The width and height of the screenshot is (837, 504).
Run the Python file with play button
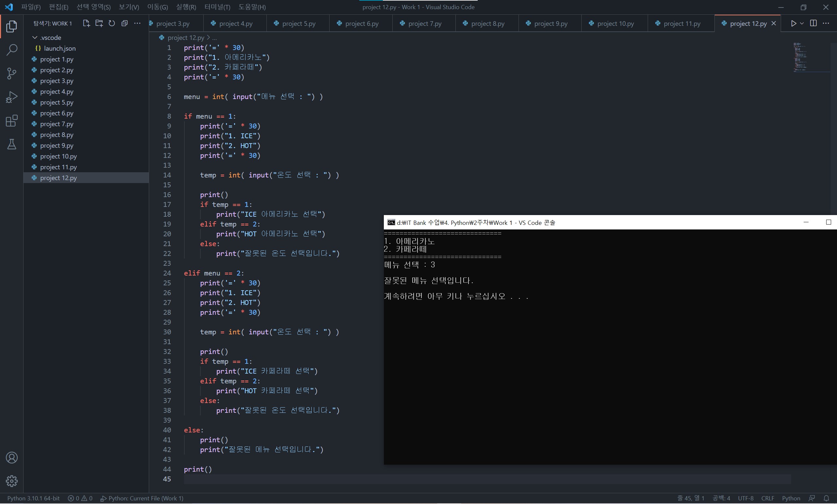pos(793,24)
